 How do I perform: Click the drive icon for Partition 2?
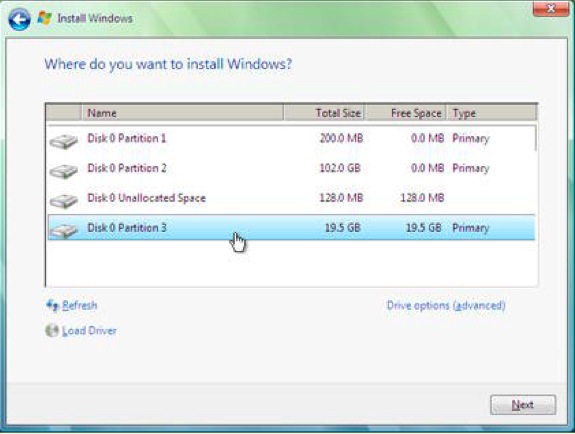(x=64, y=171)
